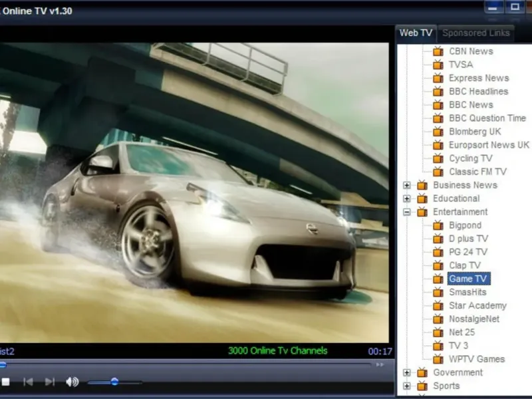The height and width of the screenshot is (399, 532).
Task: Play the Clap TV channel
Action: click(x=465, y=265)
